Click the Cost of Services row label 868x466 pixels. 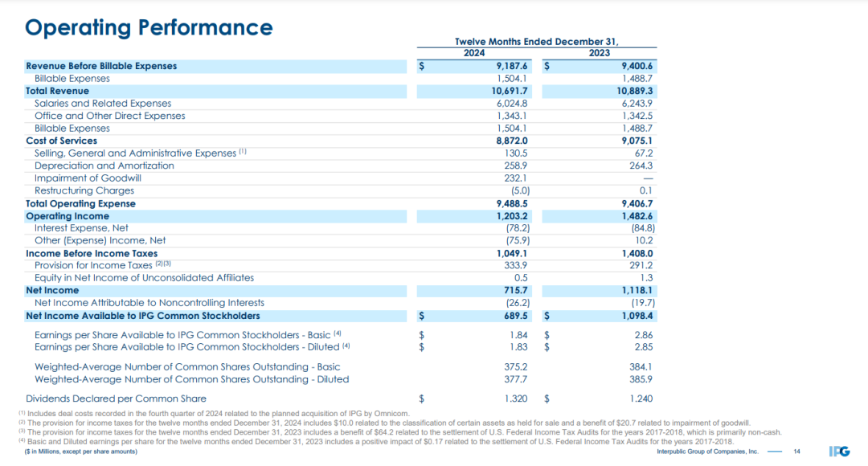pos(61,141)
